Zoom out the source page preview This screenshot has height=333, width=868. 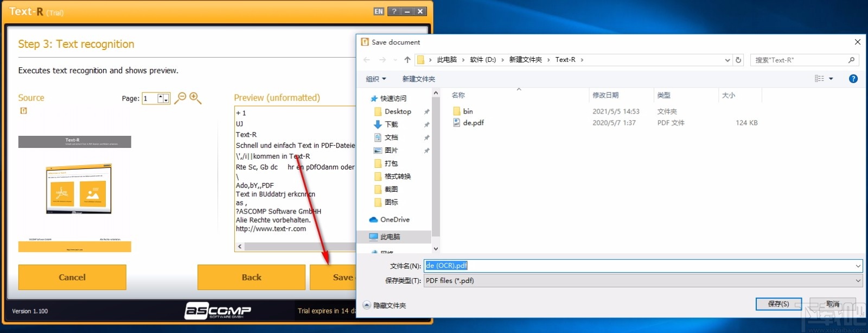pyautogui.click(x=180, y=98)
